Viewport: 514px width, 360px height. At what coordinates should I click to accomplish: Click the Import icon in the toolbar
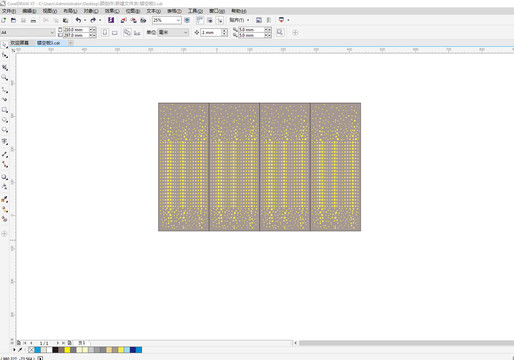click(123, 20)
